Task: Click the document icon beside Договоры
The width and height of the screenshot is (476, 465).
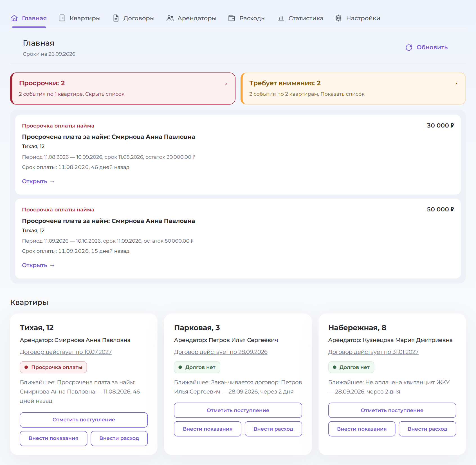Action: tap(116, 18)
